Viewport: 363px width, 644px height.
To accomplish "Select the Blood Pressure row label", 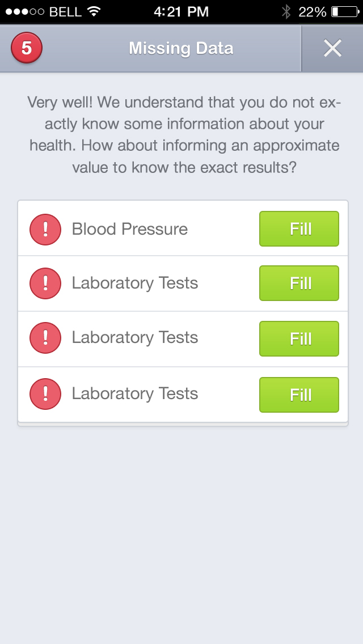I will pyautogui.click(x=129, y=229).
